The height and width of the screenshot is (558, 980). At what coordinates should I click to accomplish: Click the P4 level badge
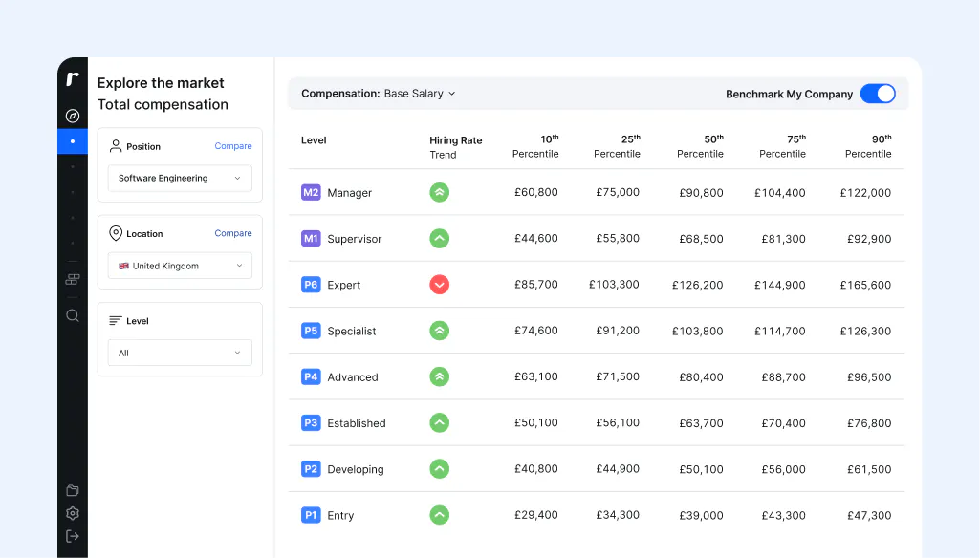click(x=311, y=376)
